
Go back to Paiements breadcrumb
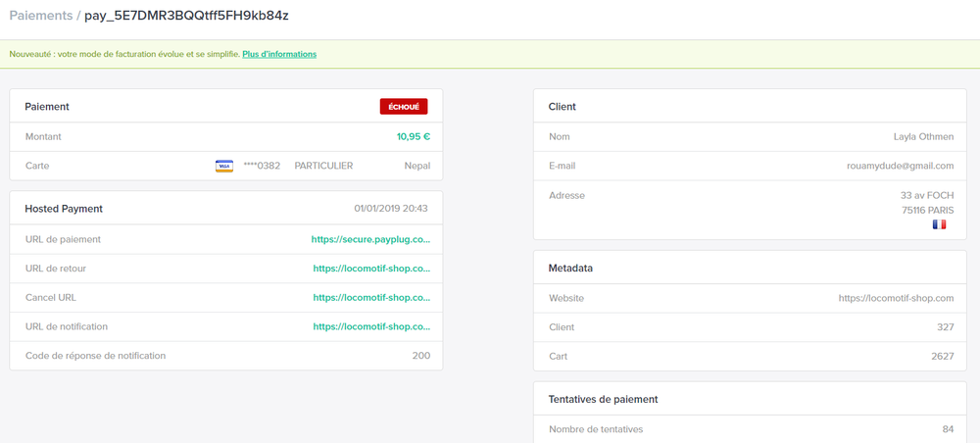pos(41,16)
